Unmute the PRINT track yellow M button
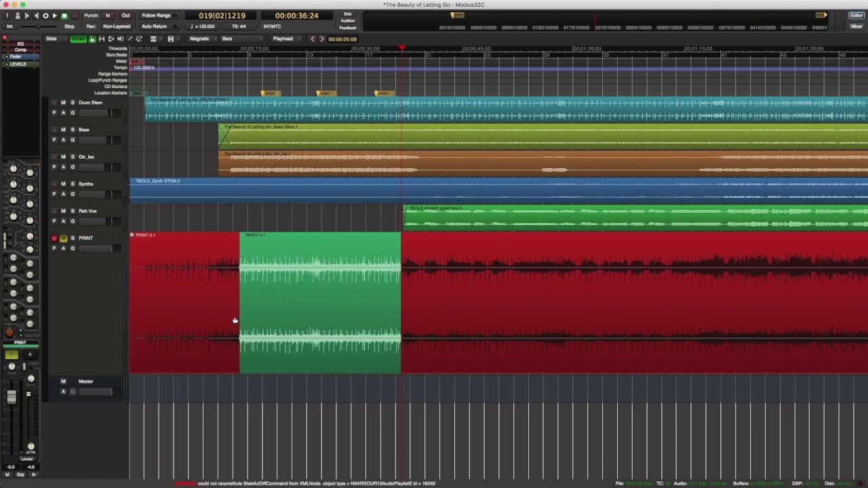This screenshot has height=488, width=868. coord(63,238)
